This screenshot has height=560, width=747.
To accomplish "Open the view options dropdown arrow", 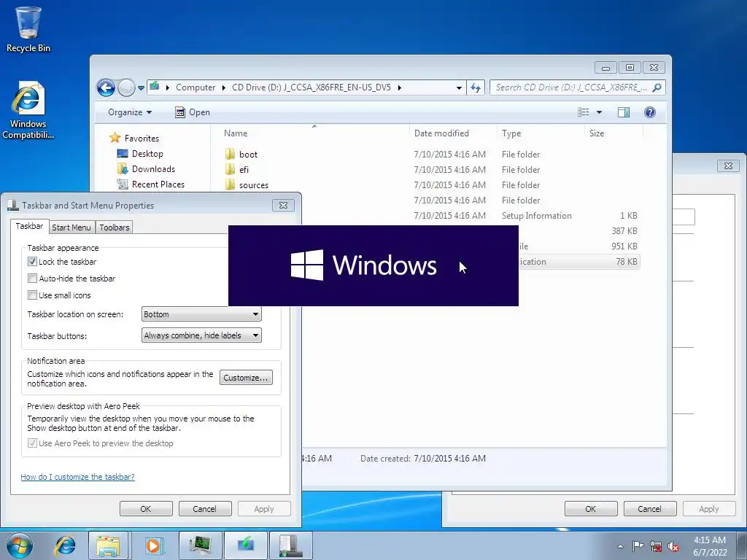I will tap(600, 112).
